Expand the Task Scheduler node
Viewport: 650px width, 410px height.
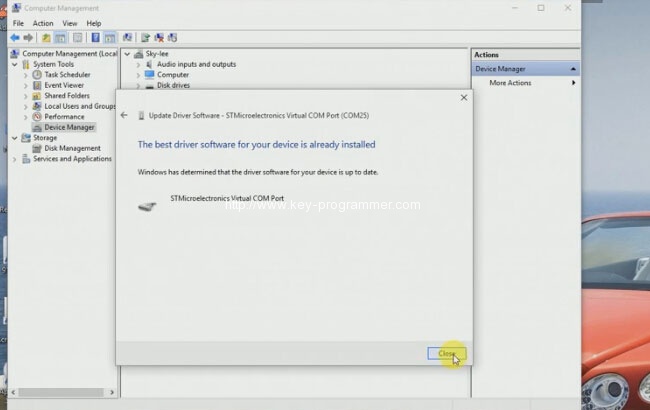coord(26,75)
